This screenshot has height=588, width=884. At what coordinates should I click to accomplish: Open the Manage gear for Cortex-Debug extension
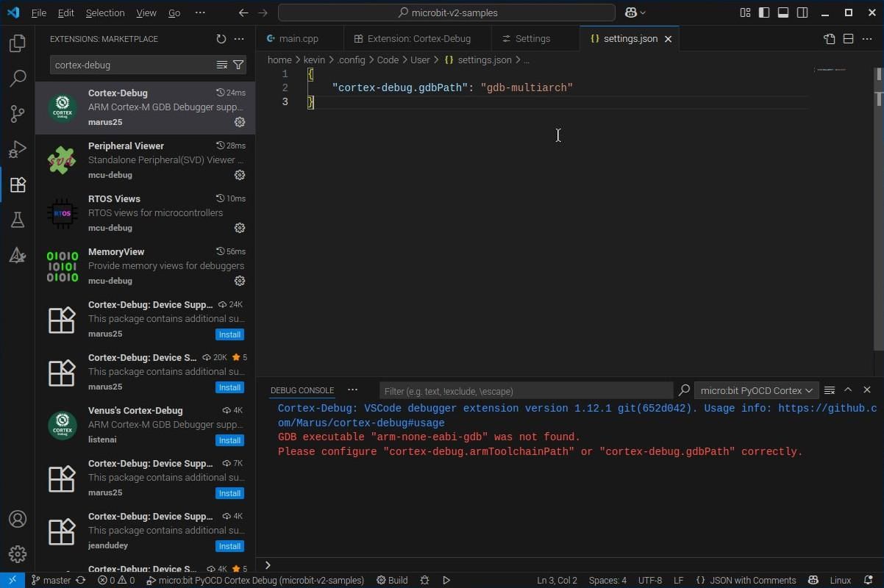(x=240, y=122)
